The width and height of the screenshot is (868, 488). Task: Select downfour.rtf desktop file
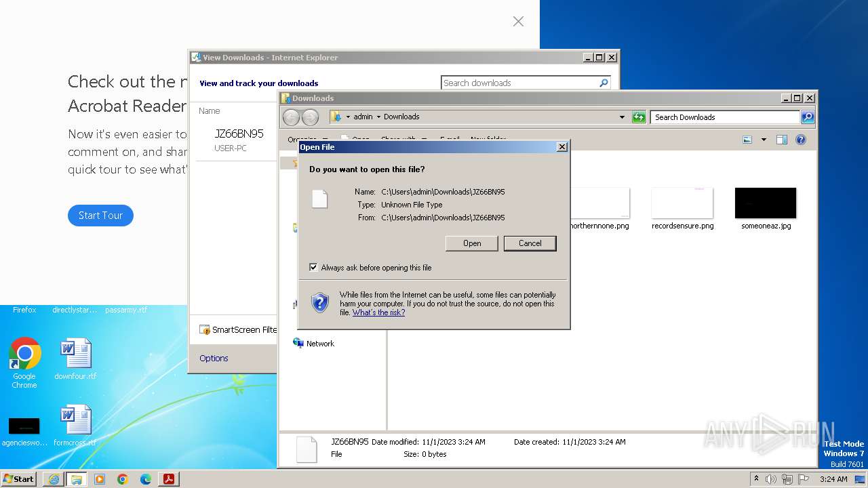pyautogui.click(x=75, y=359)
